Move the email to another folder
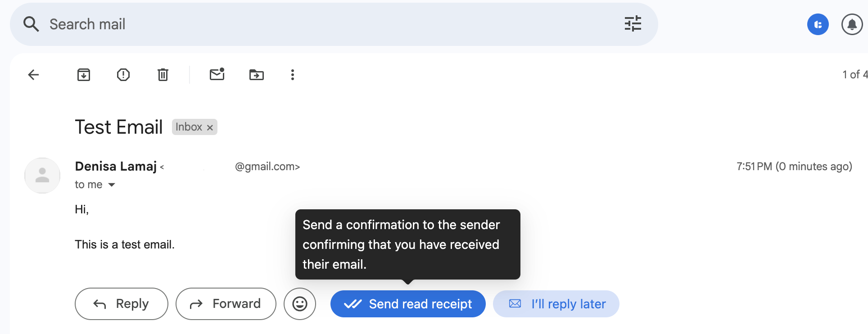 point(257,75)
